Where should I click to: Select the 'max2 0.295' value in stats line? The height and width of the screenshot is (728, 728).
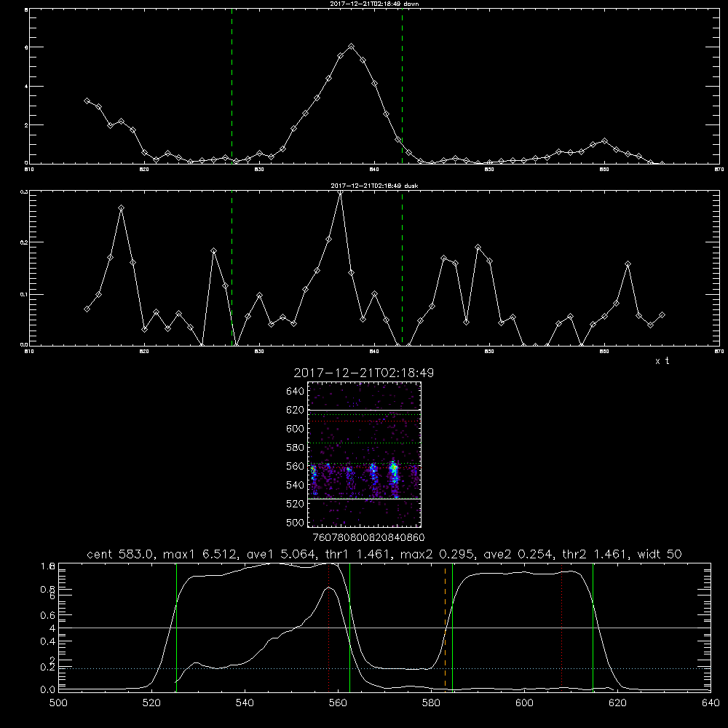point(437,554)
